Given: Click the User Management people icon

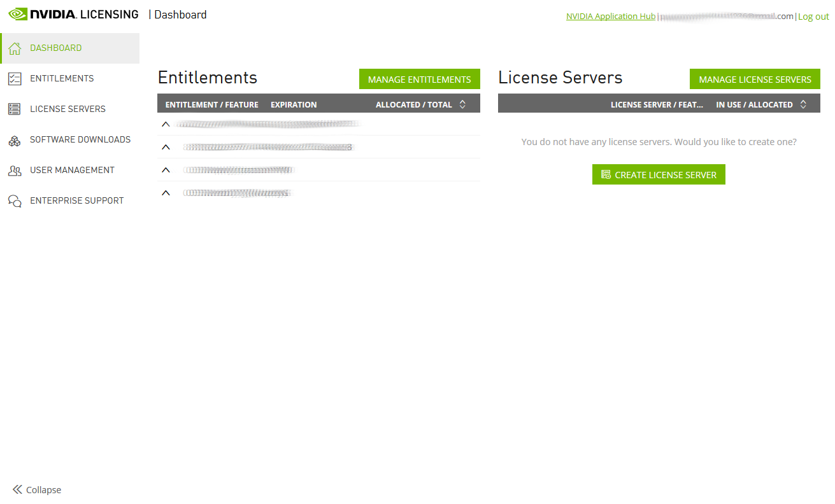Looking at the screenshot, I should coord(15,171).
